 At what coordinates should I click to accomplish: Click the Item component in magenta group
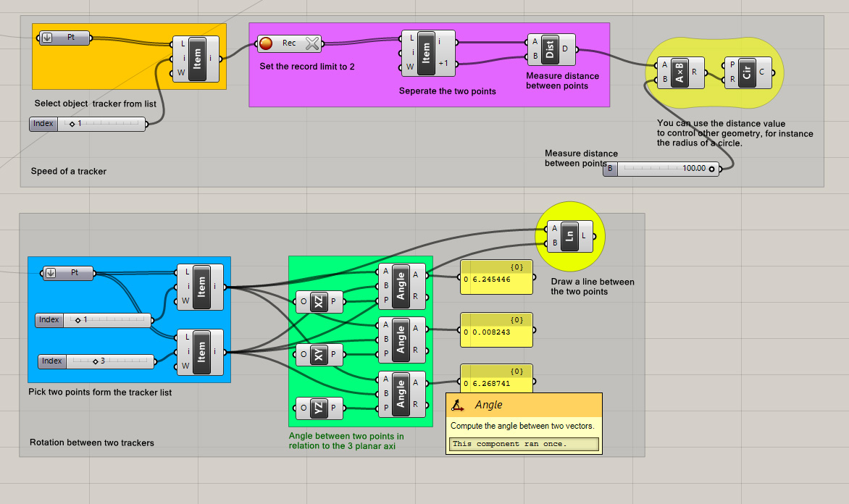(x=427, y=53)
